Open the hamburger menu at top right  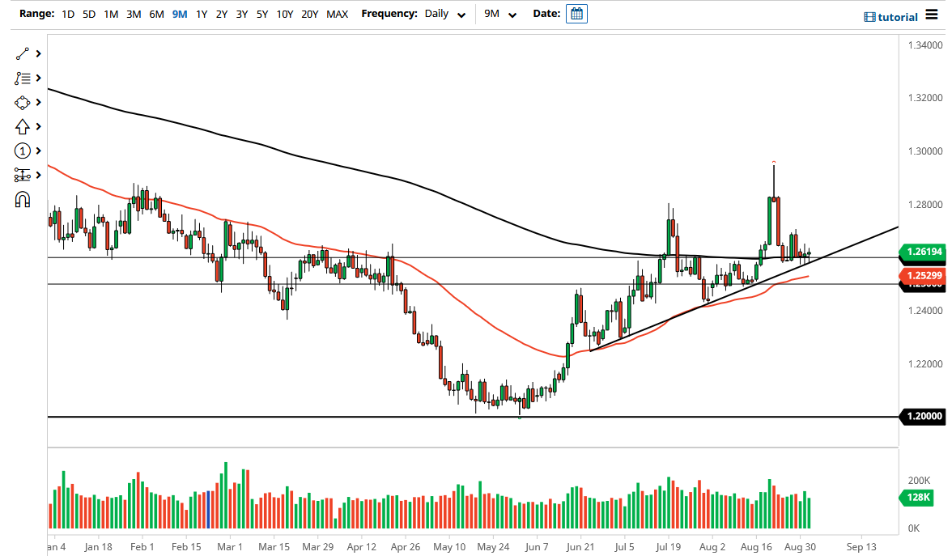click(933, 16)
